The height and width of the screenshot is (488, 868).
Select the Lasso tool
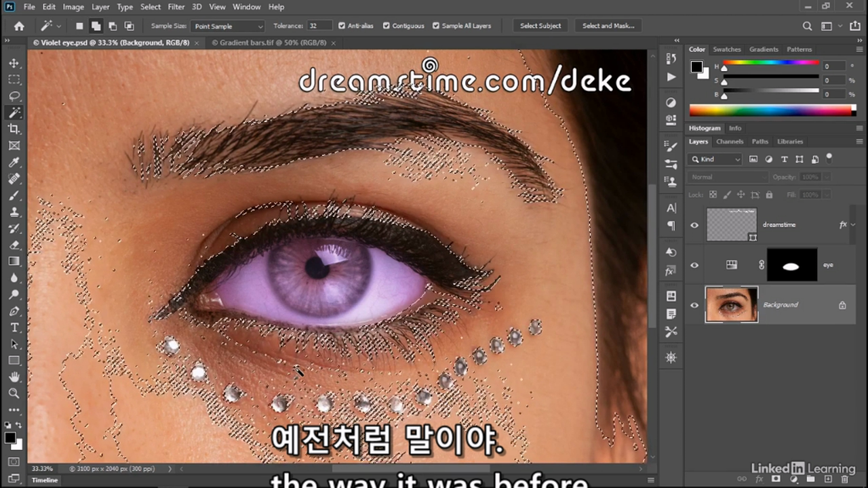pyautogui.click(x=14, y=96)
